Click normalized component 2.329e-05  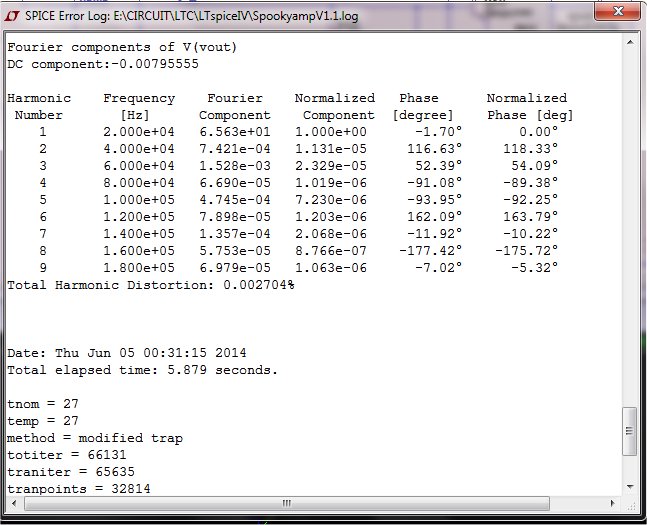[x=331, y=166]
